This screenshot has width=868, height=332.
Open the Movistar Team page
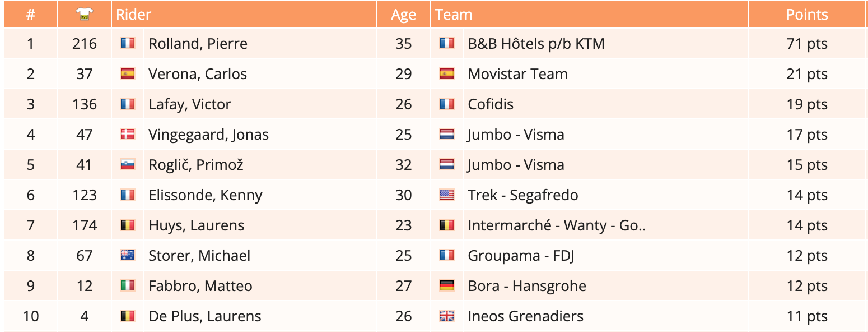tap(517, 74)
